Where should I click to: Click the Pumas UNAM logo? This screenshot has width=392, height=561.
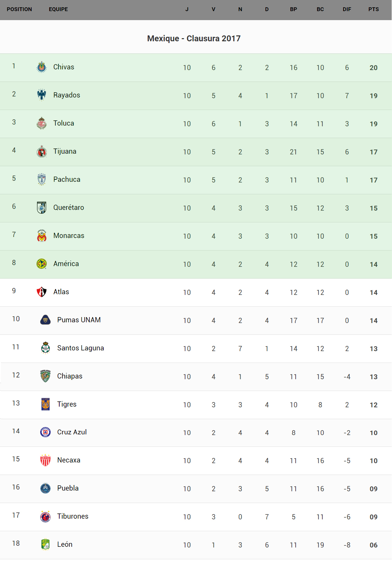[x=45, y=320]
